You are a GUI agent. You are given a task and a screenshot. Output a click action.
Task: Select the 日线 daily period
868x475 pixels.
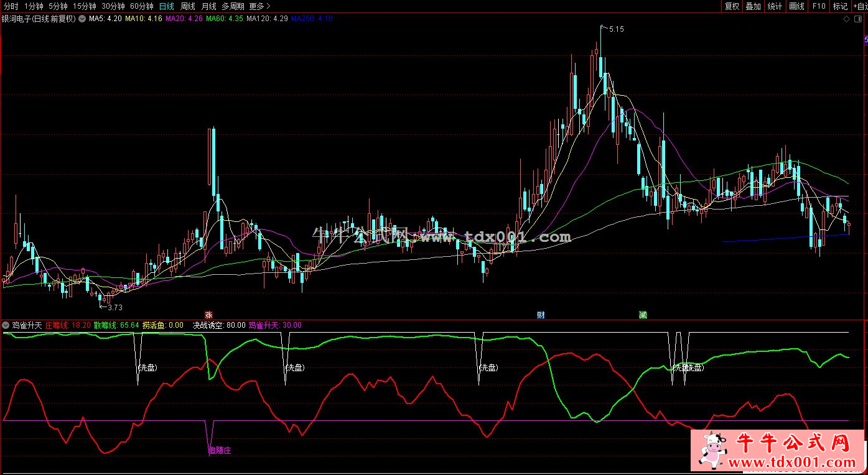pyautogui.click(x=166, y=6)
